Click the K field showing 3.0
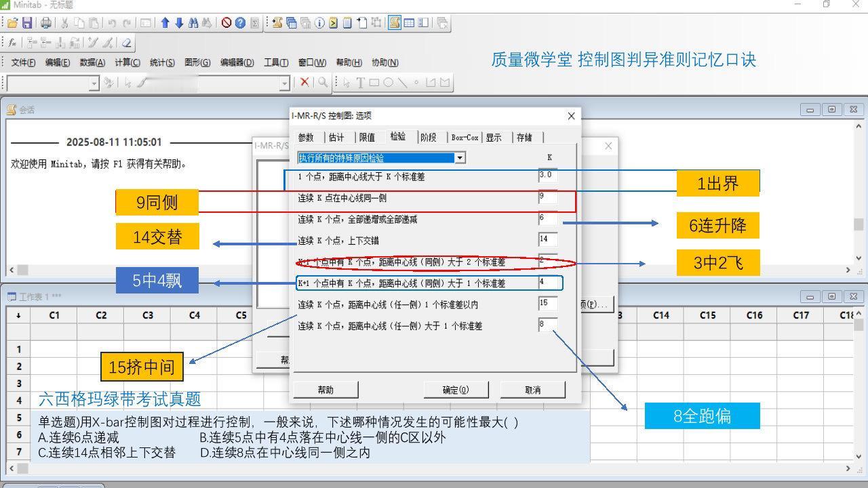Screen dimensions: 868x488 548,176
